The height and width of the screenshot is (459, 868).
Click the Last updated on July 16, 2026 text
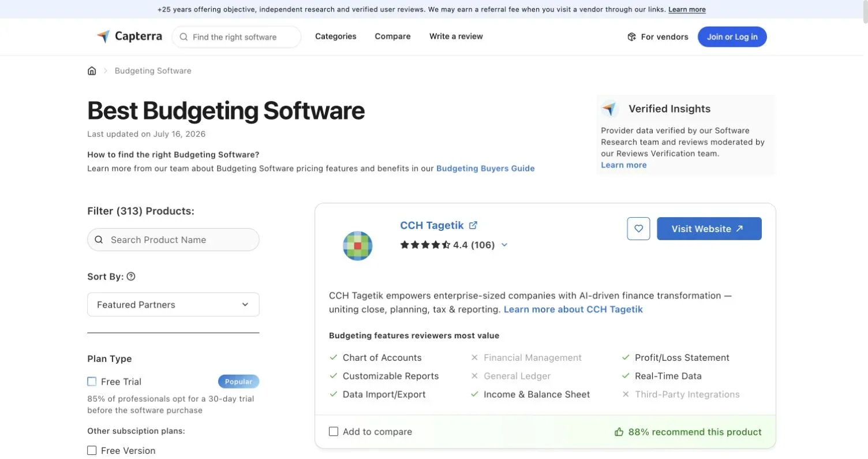147,134
